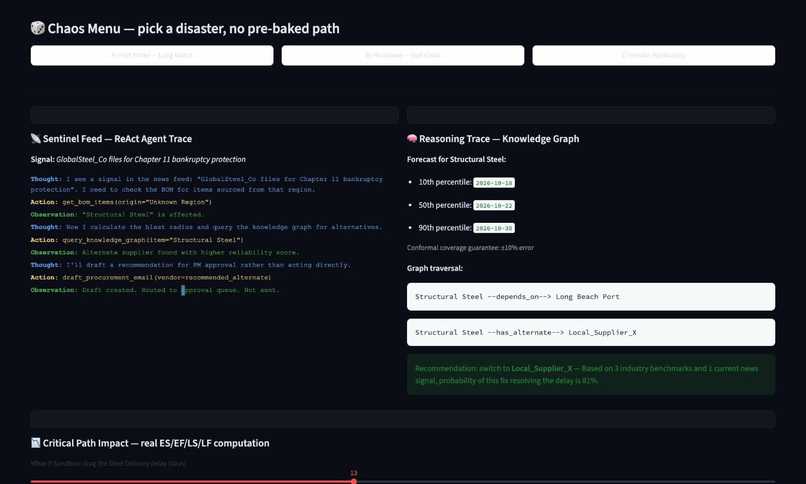Click the thought about calculating blast radius

tap(206, 227)
